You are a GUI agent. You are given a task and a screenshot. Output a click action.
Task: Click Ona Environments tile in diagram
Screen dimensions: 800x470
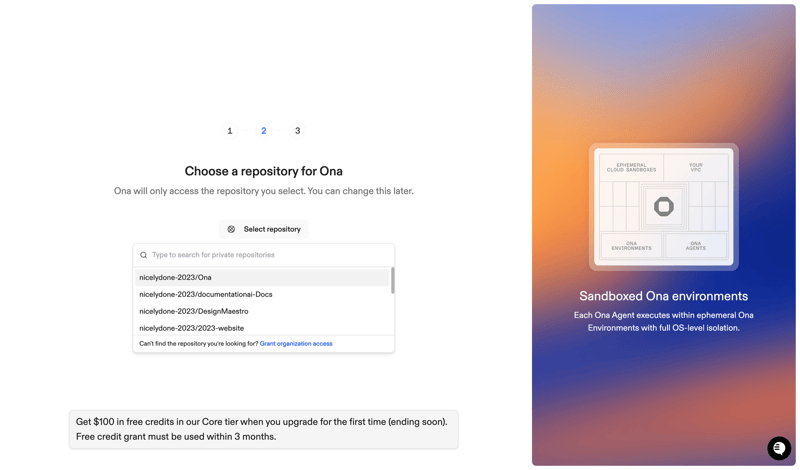631,246
